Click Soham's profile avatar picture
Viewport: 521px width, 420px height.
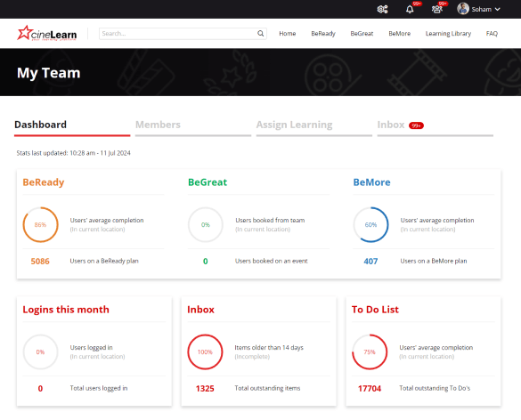(463, 9)
